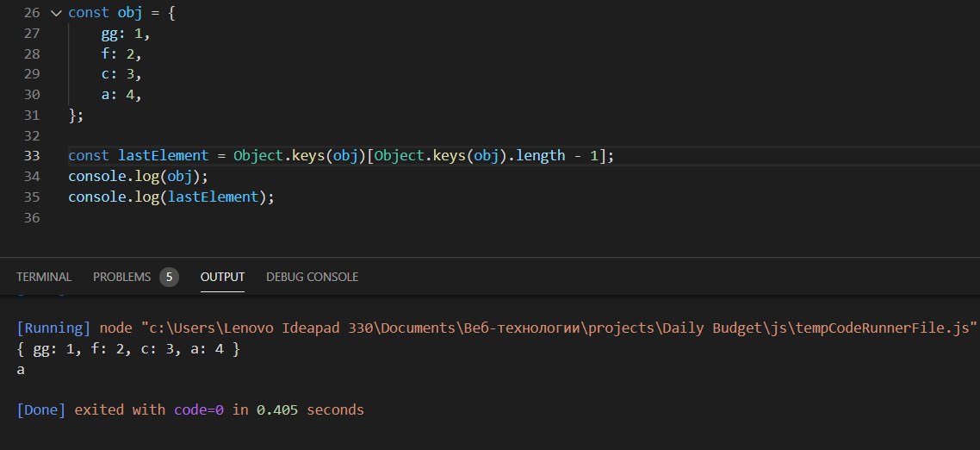Click line number 35 in the gutter

[32, 197]
